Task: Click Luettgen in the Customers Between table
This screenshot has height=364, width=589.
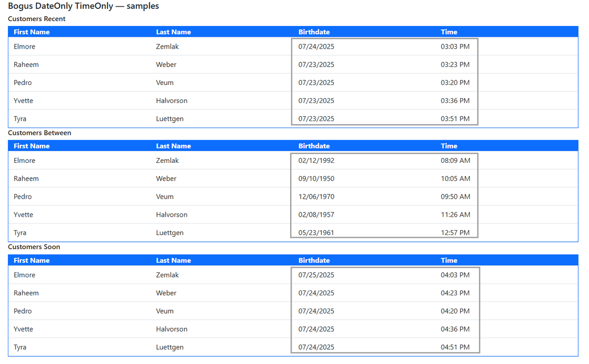Action: coord(170,233)
